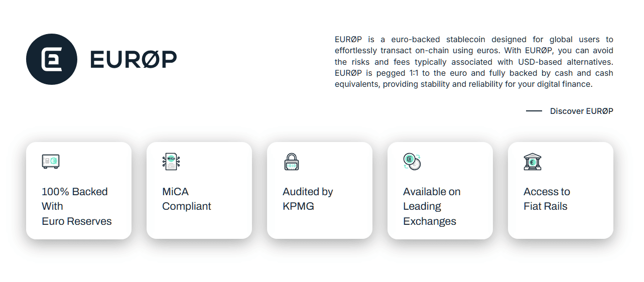The width and height of the screenshot is (644, 282).
Task: Select the Access to Fiat Rails card
Action: click(561, 190)
